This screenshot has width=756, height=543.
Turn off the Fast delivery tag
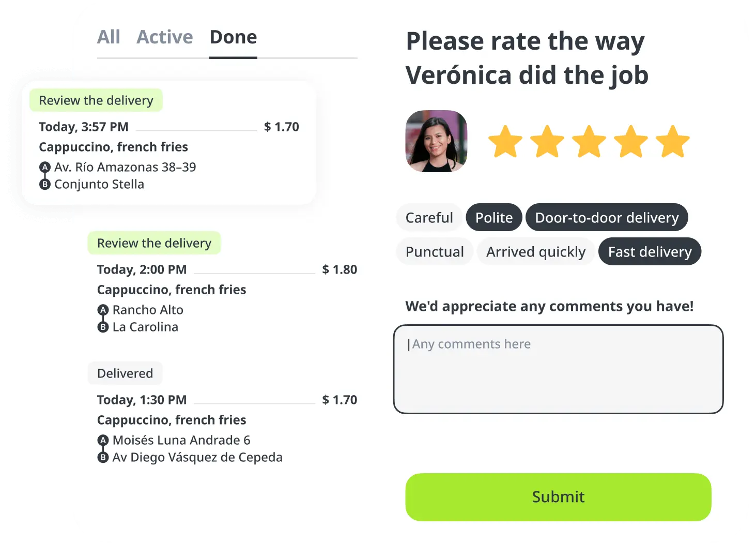point(650,252)
